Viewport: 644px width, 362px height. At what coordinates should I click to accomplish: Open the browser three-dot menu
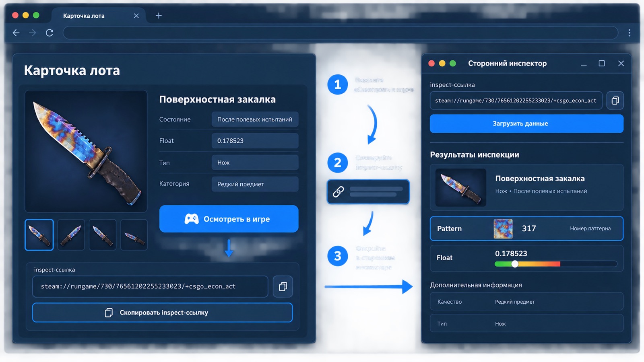pos(630,33)
